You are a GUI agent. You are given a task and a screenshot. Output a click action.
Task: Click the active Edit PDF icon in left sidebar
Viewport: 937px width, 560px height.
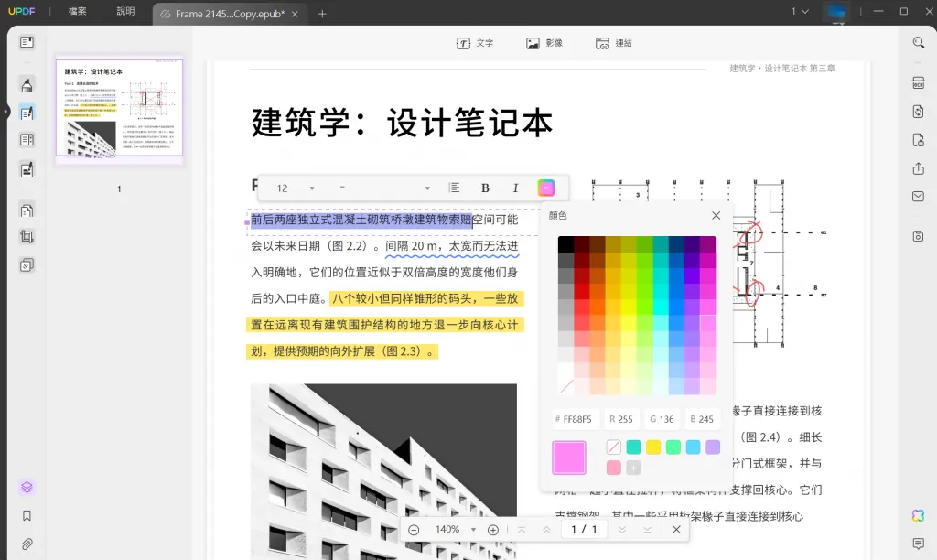pyautogui.click(x=27, y=113)
